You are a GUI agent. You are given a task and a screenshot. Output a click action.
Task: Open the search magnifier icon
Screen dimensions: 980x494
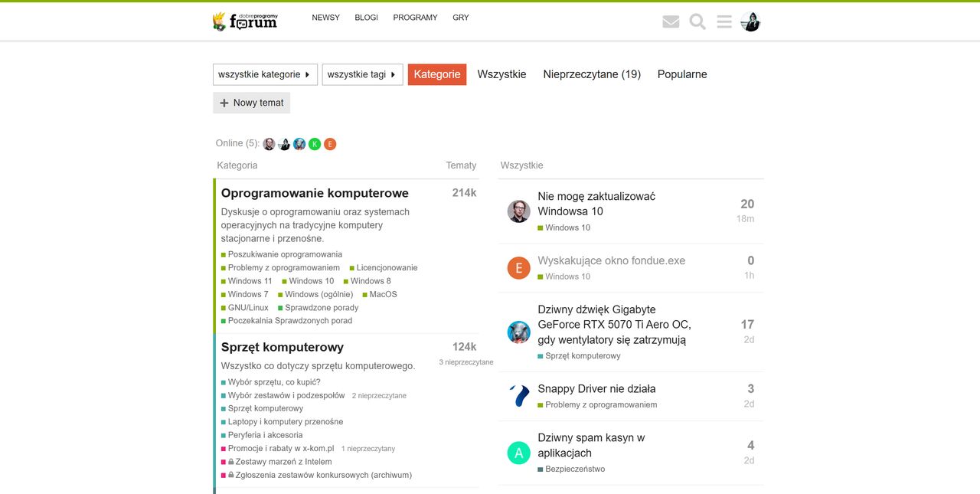(697, 21)
